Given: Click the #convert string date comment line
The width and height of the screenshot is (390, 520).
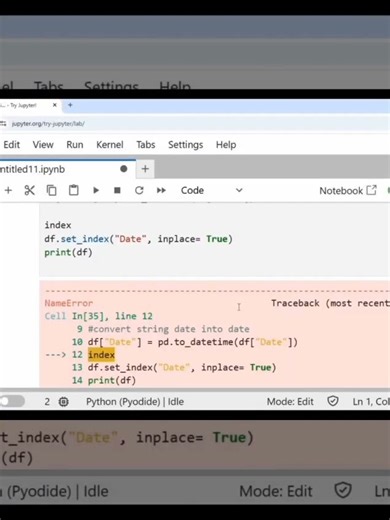Looking at the screenshot, I should pos(169,329).
